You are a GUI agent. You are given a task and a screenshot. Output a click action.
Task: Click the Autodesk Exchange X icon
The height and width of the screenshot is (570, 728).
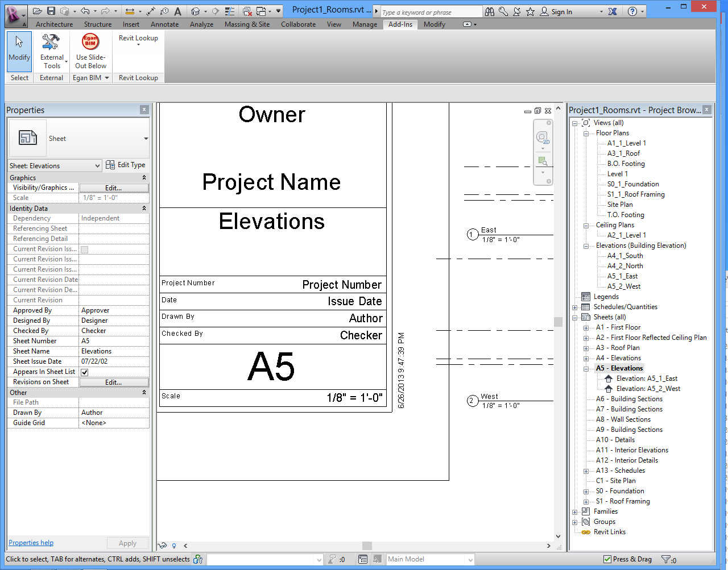pyautogui.click(x=613, y=11)
